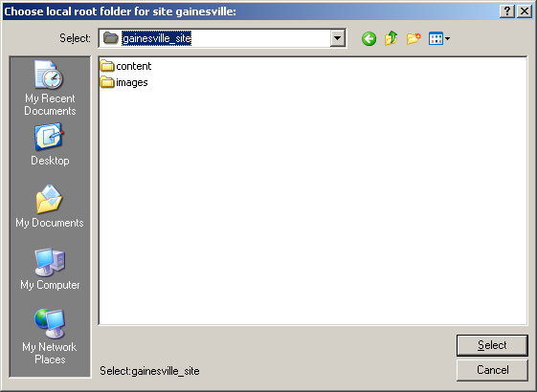
Task: Select the images folder
Action: (x=124, y=82)
